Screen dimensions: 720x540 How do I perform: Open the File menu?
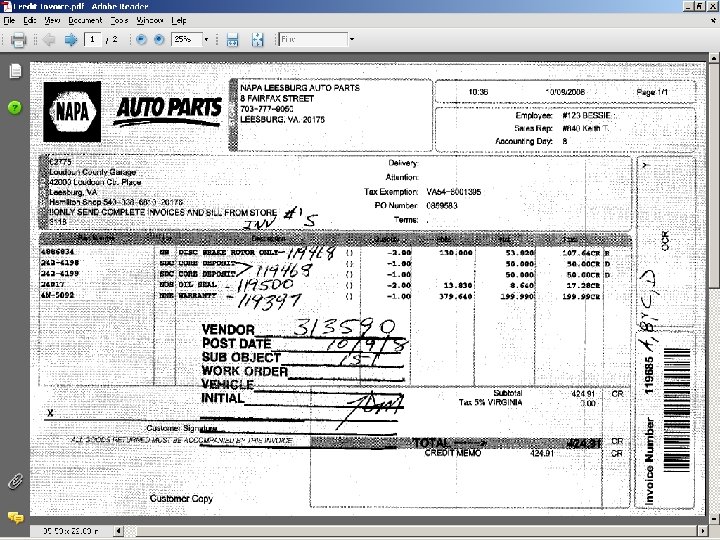pos(9,20)
